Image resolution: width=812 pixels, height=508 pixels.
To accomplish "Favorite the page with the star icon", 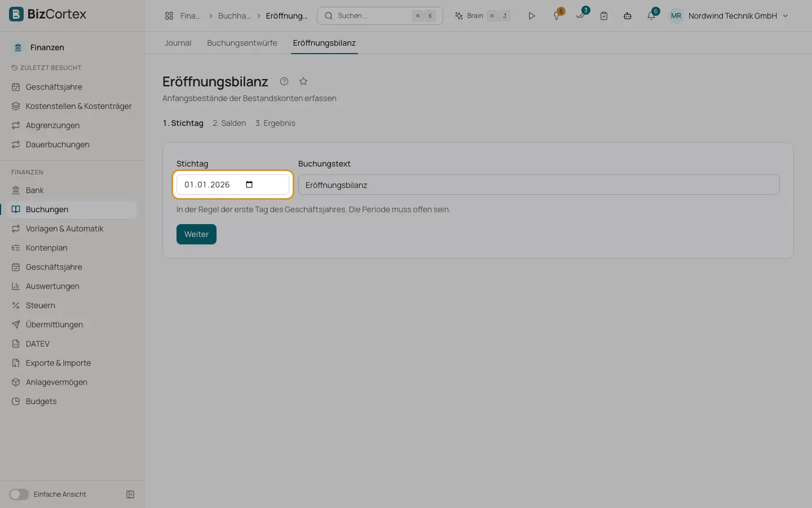I will coord(303,81).
